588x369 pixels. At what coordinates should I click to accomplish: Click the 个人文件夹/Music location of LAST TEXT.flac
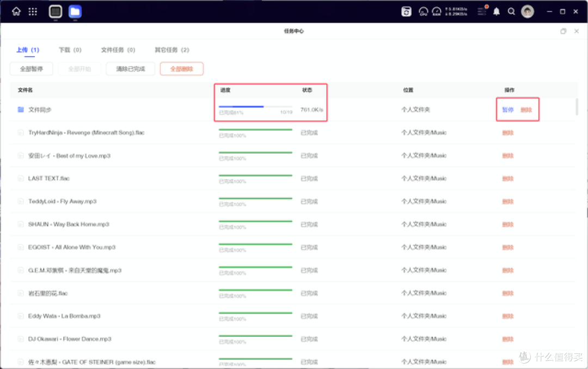pyautogui.click(x=424, y=178)
